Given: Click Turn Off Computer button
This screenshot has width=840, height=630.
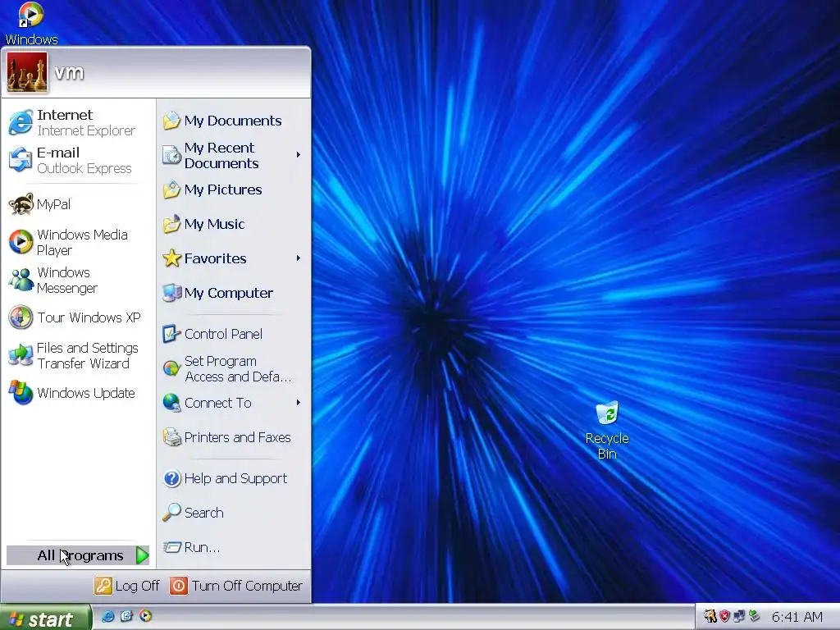Looking at the screenshot, I should tap(236, 586).
